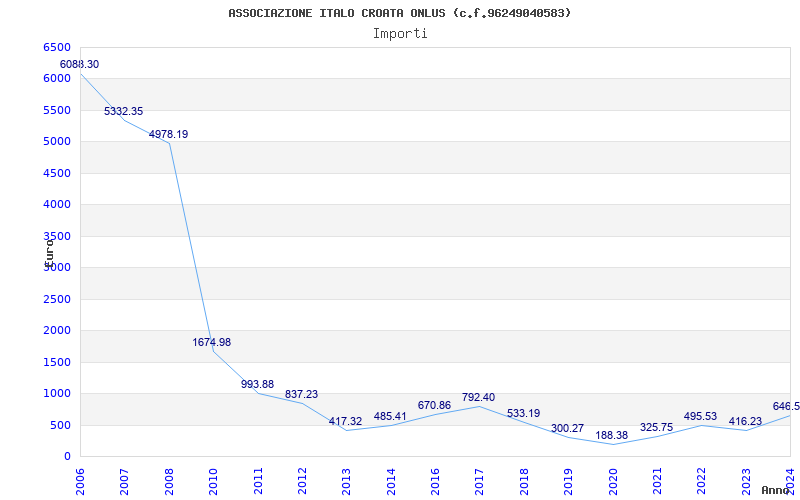Viewport: 800px width, 500px height.
Task: Click the 2007 x-axis year label
Action: (124, 482)
